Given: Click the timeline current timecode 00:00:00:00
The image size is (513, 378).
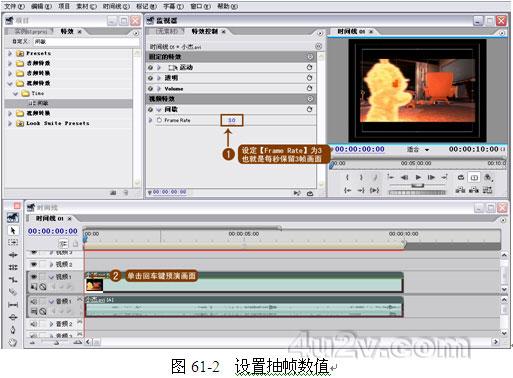Looking at the screenshot, I should coord(53,231).
